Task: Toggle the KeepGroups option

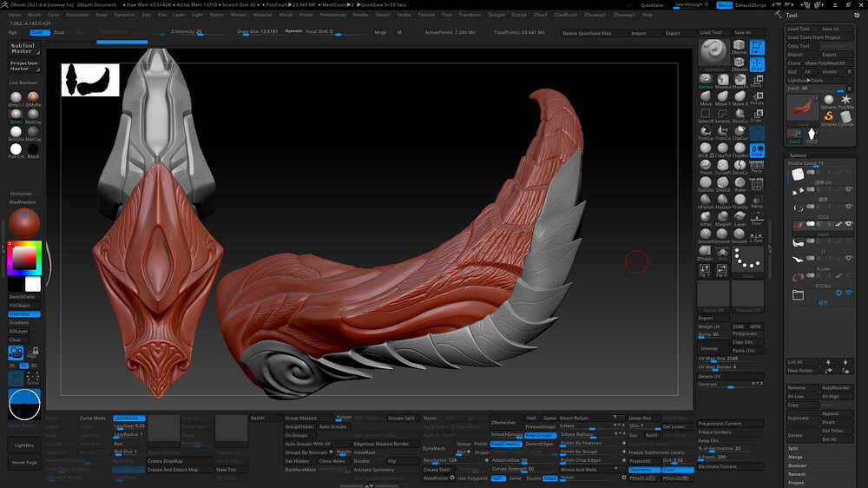Action: pos(540,435)
